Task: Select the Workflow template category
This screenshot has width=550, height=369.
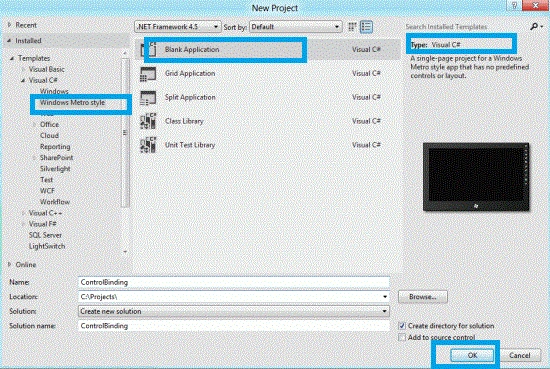Action: (55, 202)
